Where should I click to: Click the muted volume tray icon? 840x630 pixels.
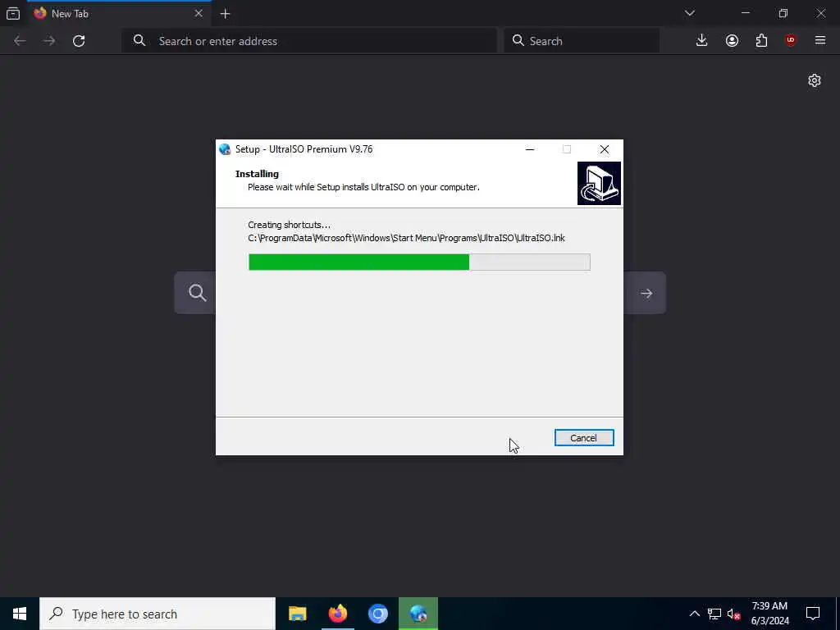734,614
